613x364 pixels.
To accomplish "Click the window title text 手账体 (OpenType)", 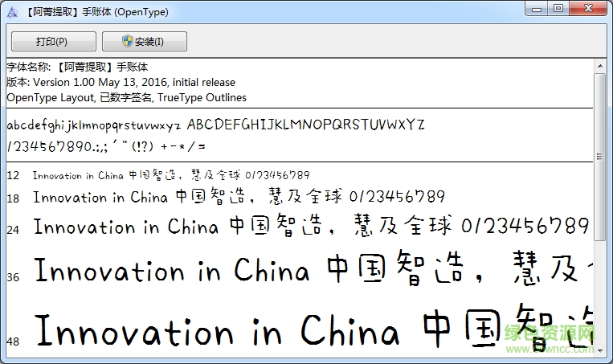I will tap(125, 12).
